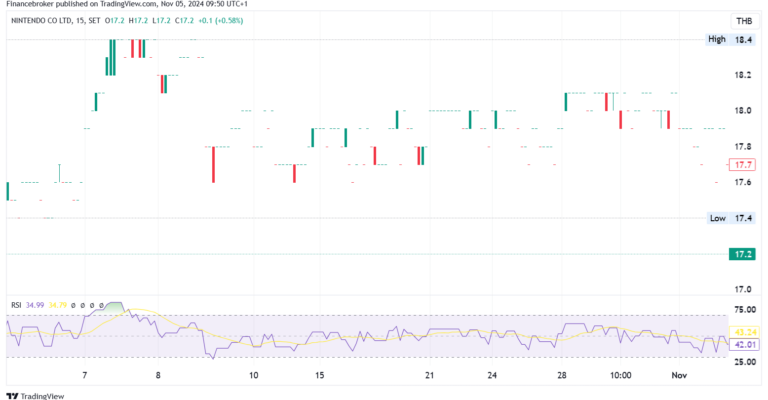This screenshot has height=400, width=768.
Task: Select the H17.2 high value
Action: [x=138, y=21]
